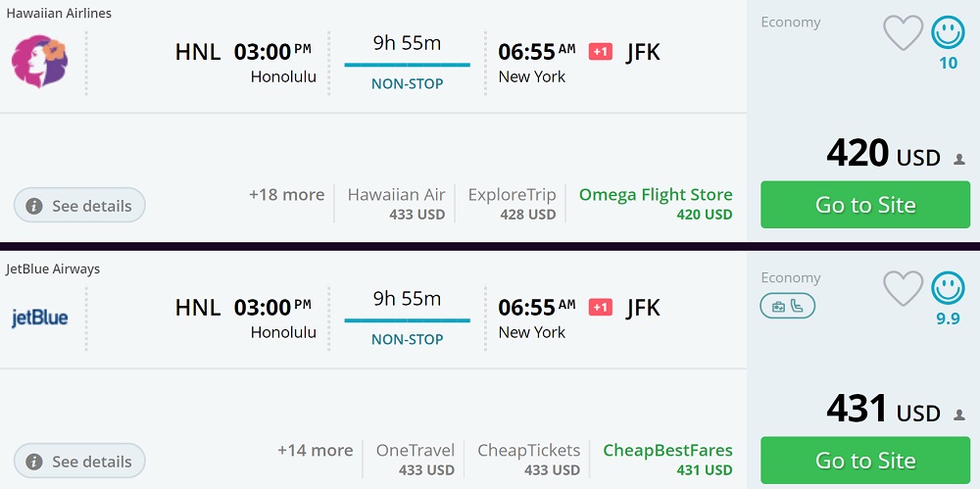Click the +1 day badge on Hawaiian flight
This screenshot has width=980, height=489.
pyautogui.click(x=600, y=52)
